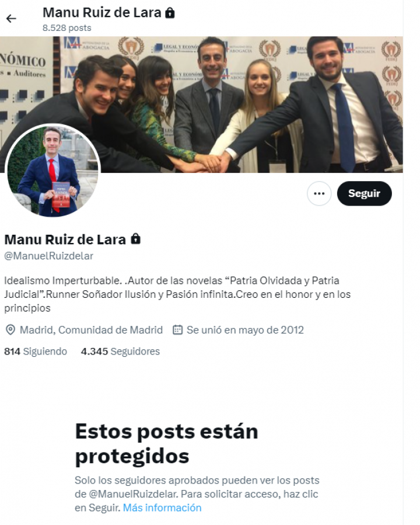Click the 8.528 posts count
420x525 pixels.
pos(67,28)
